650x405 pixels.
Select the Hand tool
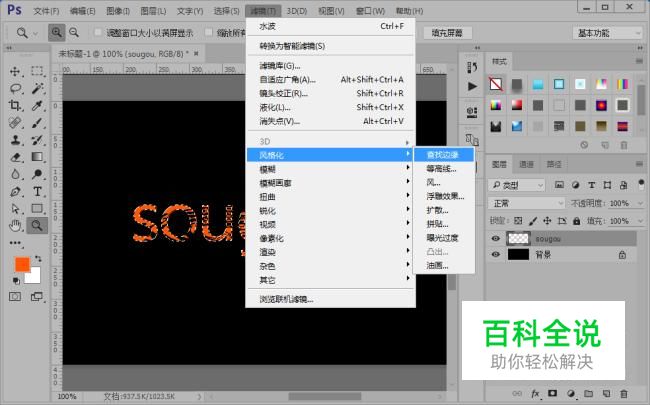coord(15,226)
